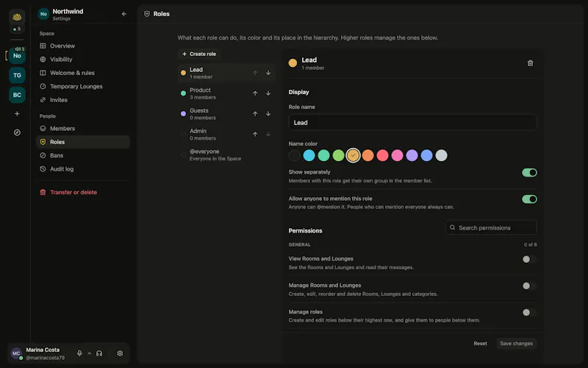The width and height of the screenshot is (588, 368).
Task: Open user settings gear icon
Action: pos(120,353)
